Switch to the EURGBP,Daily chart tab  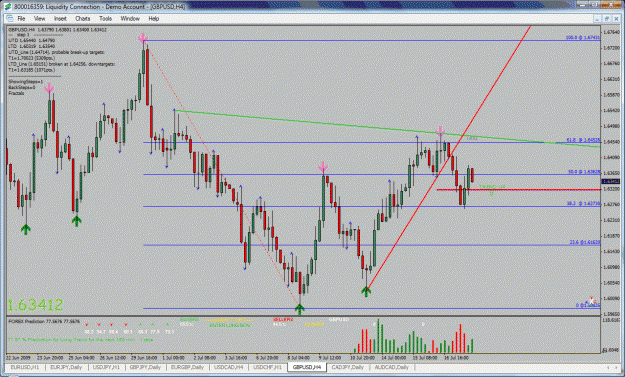(x=187, y=367)
